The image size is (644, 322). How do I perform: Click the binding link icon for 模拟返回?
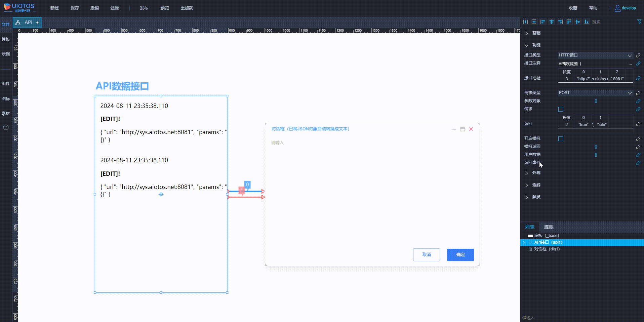638,147
